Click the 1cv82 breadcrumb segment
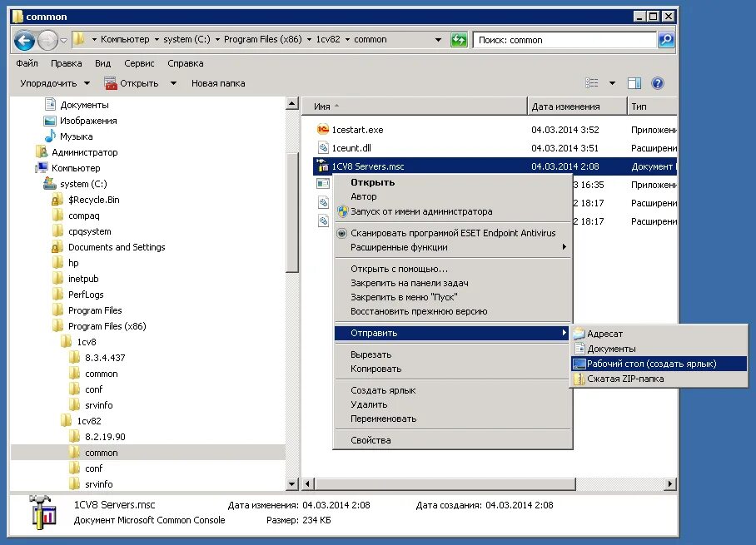The height and width of the screenshot is (545, 756). pos(328,39)
